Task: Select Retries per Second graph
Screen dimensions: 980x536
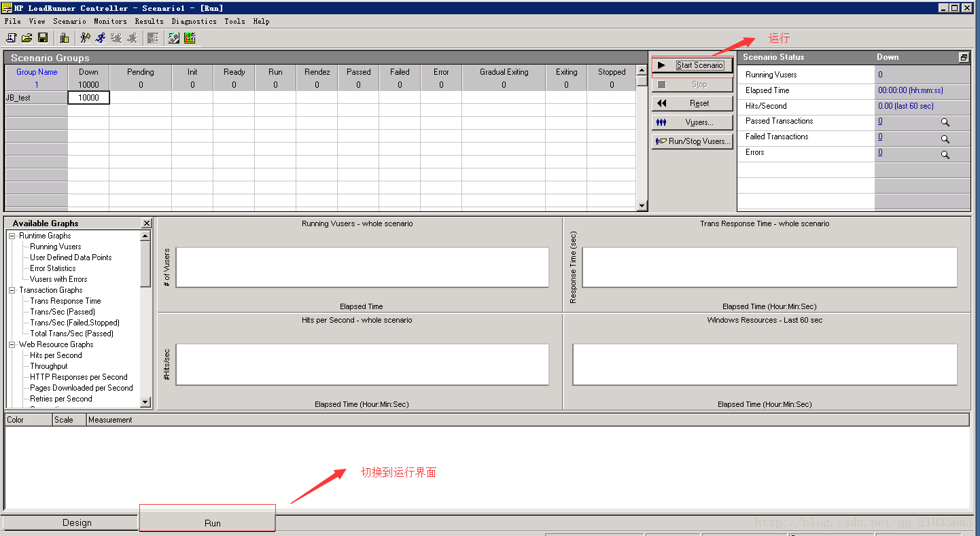Action: 61,399
